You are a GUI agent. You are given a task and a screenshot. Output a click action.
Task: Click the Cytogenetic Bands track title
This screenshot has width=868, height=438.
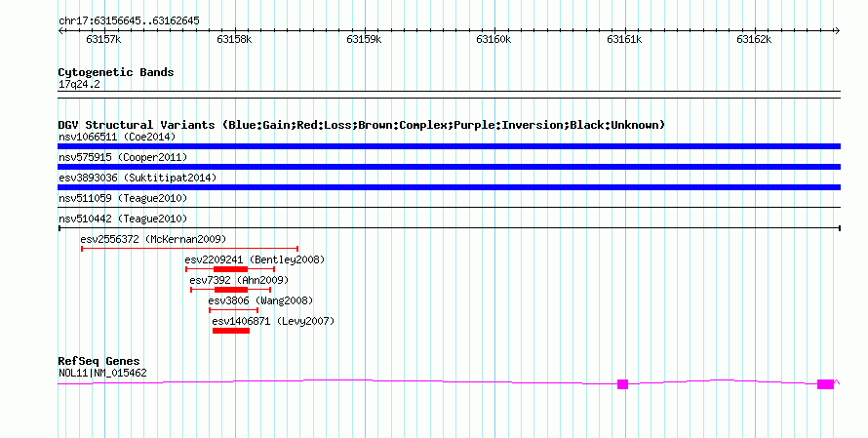[x=116, y=72]
